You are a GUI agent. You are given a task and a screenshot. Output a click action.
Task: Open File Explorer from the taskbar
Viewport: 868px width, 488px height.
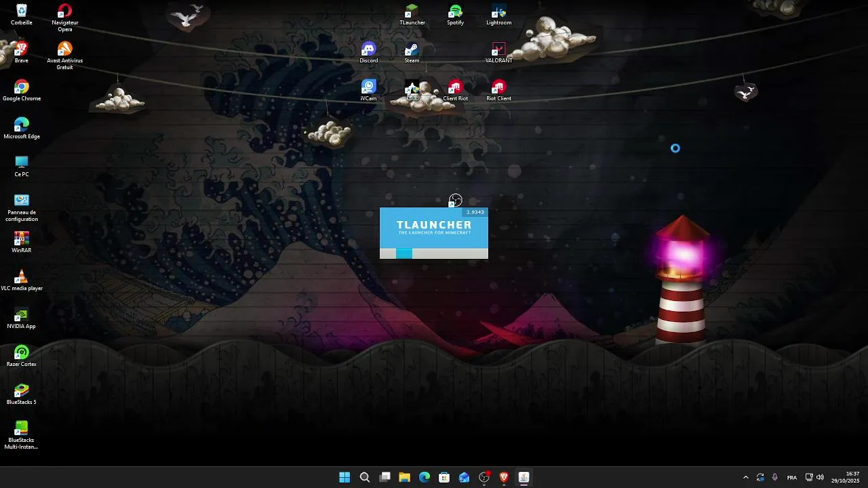(x=405, y=477)
